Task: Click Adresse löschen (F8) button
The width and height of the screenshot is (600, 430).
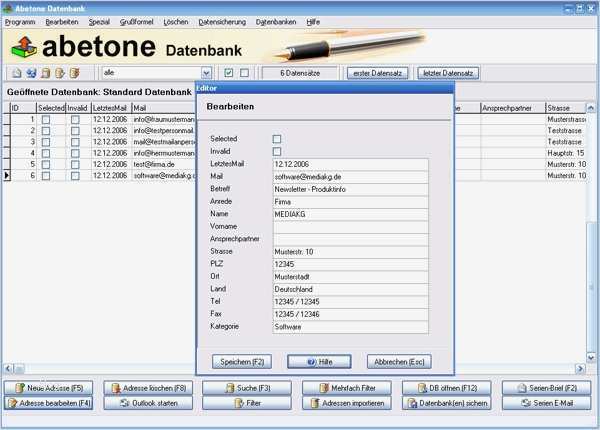Action: [x=148, y=388]
